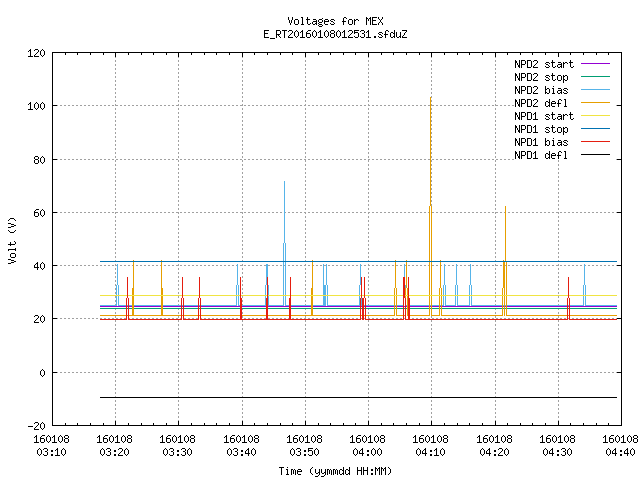
Task: Click the y-axis tick value 80
Action: coord(39,160)
